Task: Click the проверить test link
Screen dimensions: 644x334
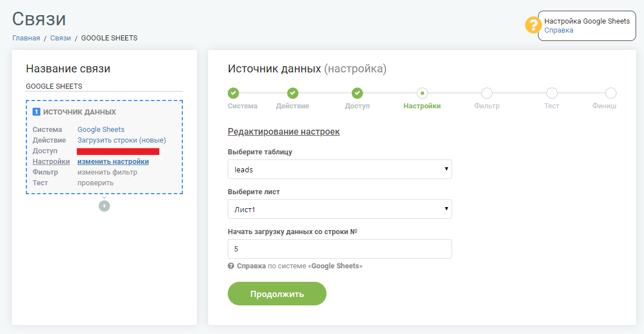Action: tap(95, 183)
